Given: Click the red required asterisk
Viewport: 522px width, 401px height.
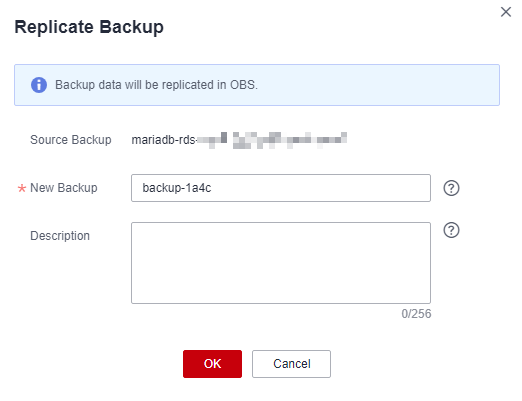Looking at the screenshot, I should pyautogui.click(x=22, y=189).
